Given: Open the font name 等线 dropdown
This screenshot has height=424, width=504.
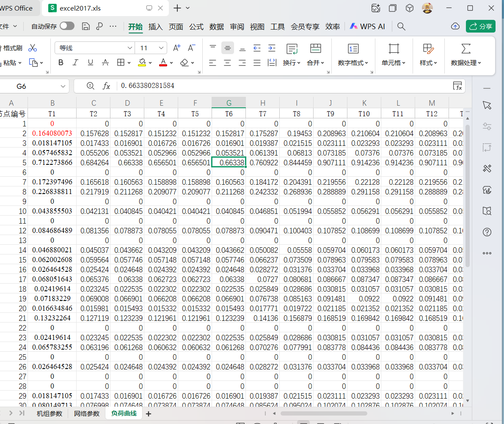Looking at the screenshot, I should (130, 48).
